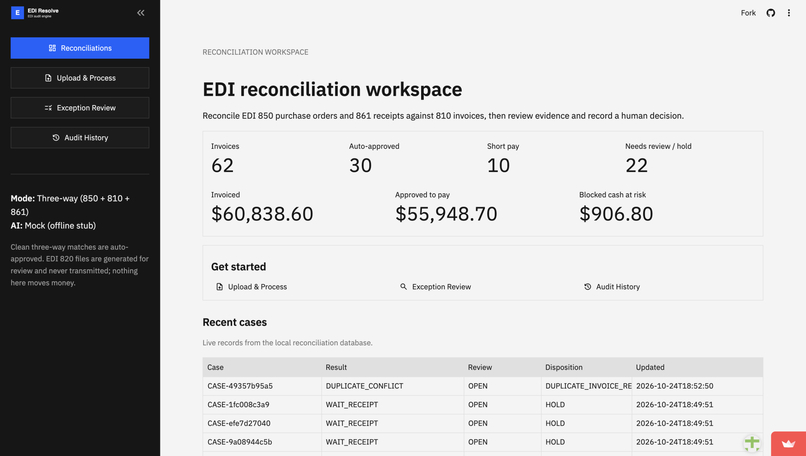This screenshot has width=806, height=456.
Task: Click the Approved to pay amount $55,948.70
Action: coord(446,214)
